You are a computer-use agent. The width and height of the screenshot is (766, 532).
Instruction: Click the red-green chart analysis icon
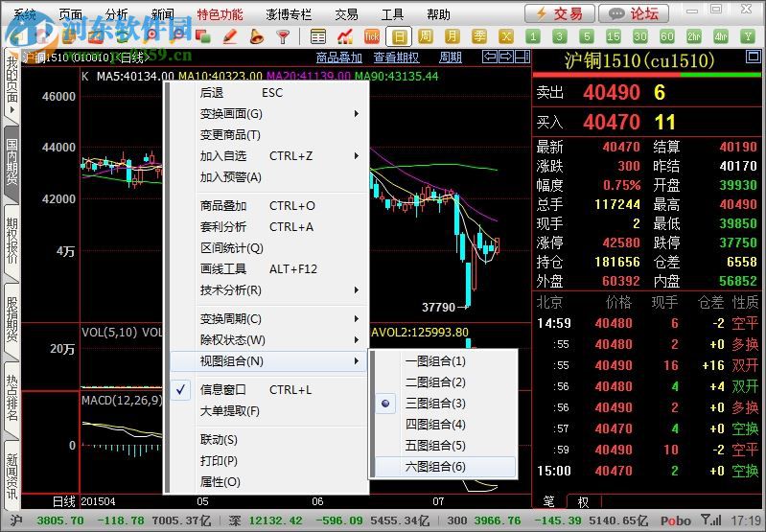pos(345,36)
